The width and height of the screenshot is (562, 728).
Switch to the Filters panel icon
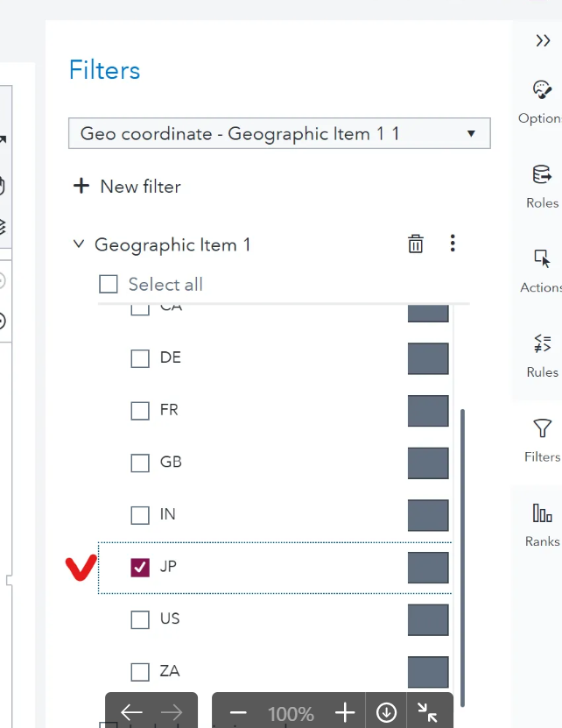(x=542, y=428)
